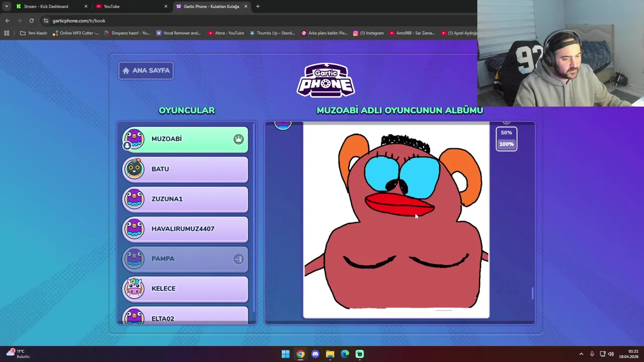Click the crown icon on MUZOABİ row

tap(238, 139)
